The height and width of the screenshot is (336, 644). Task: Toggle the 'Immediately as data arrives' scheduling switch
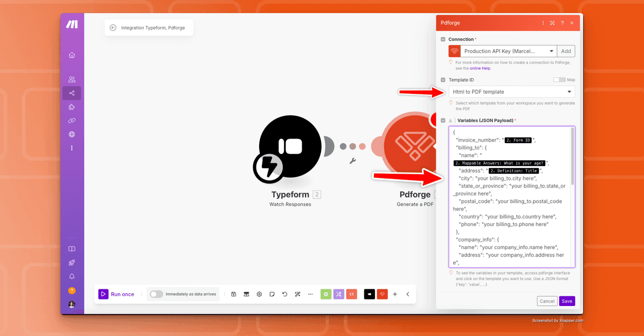pyautogui.click(x=156, y=294)
